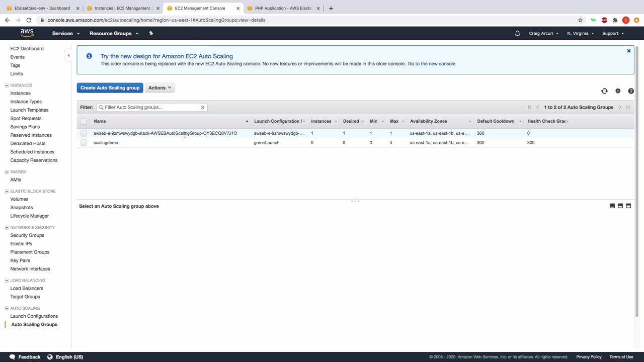This screenshot has width=644, height=362.
Task: Open the Feedback speech bubble icon
Action: tap(11, 357)
